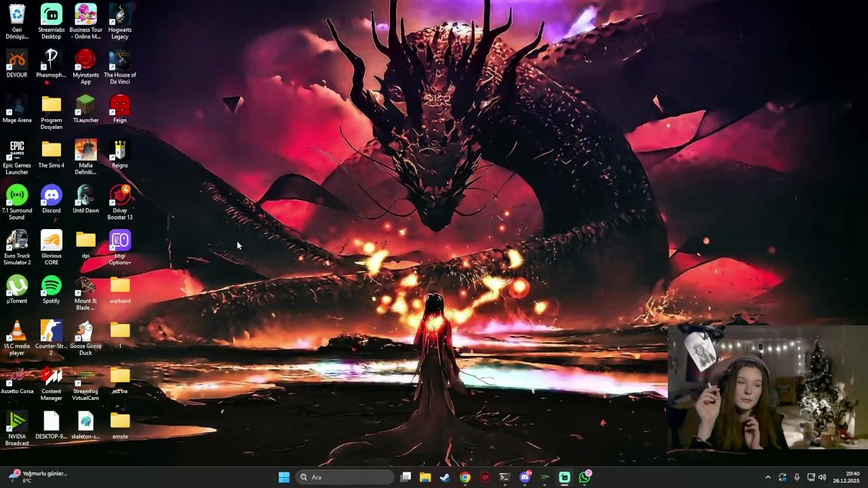The image size is (868, 488).
Task: Open the Yağmurlu günler weather widget
Action: point(38,477)
